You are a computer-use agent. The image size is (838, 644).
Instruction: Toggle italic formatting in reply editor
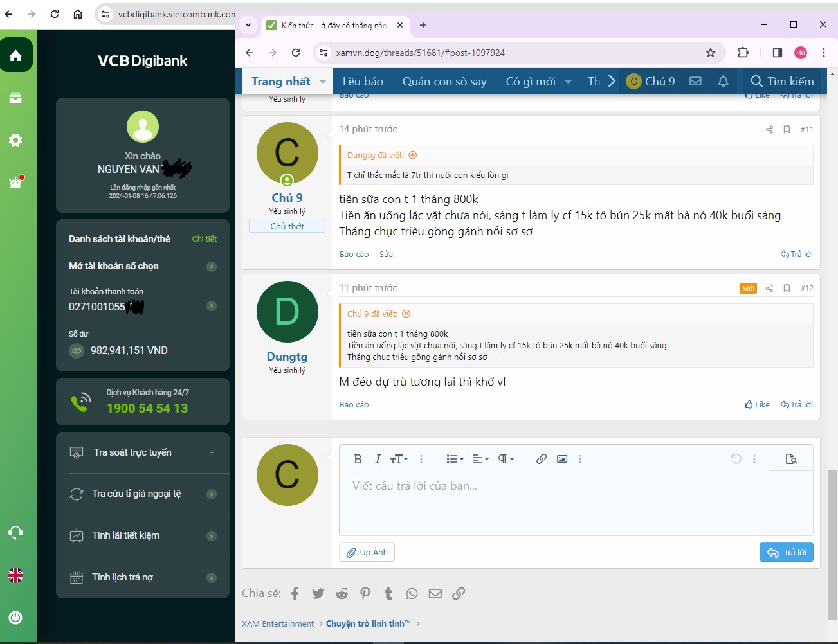point(378,459)
